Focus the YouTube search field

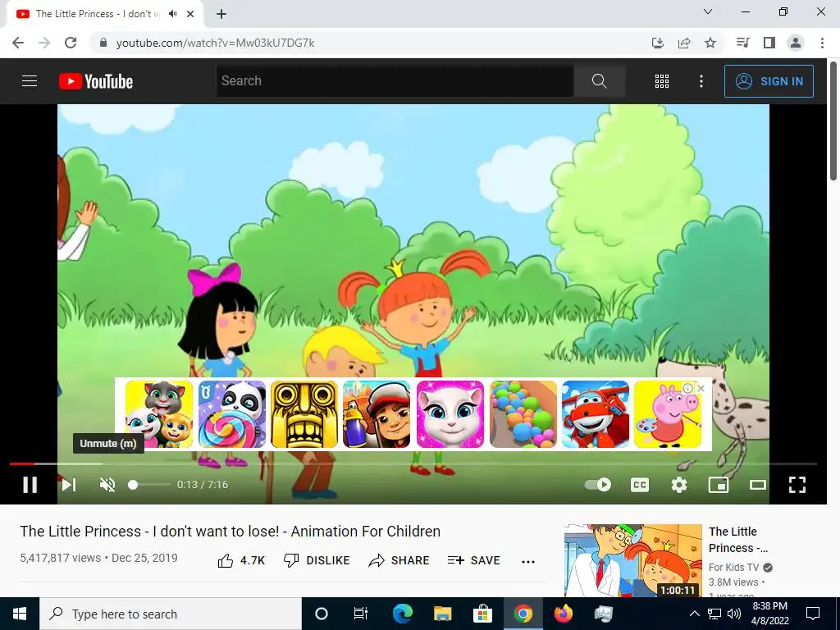(x=395, y=81)
